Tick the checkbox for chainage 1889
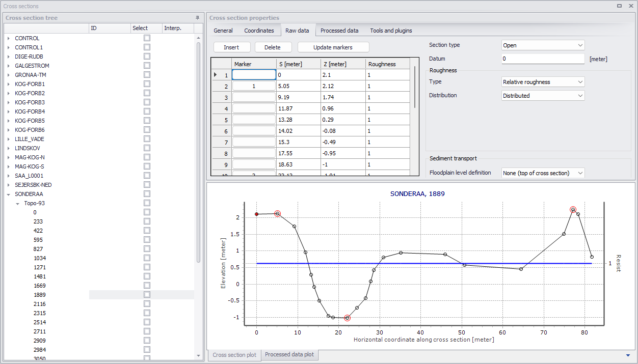Viewport: 638px width, 364px height. 147,294
